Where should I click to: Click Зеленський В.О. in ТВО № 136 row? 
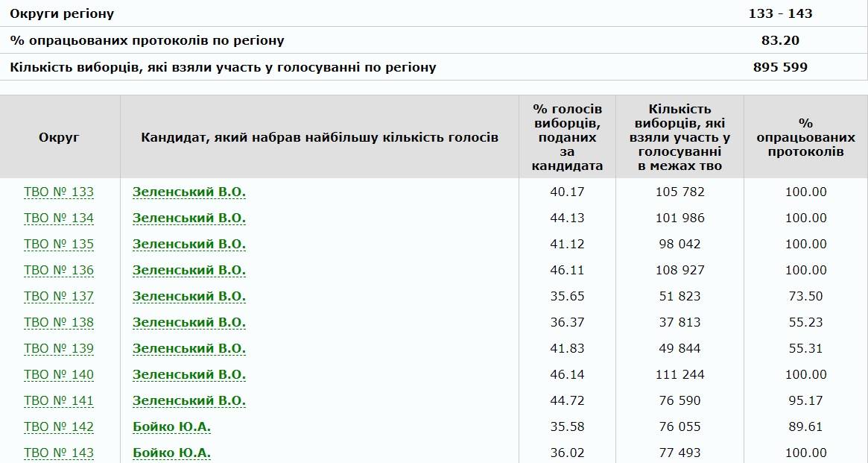(189, 271)
